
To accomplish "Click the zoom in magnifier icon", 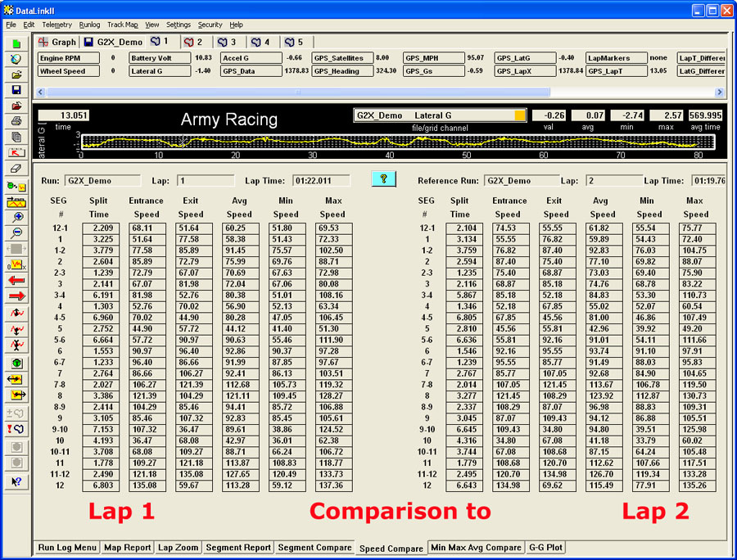I will pyautogui.click(x=16, y=217).
